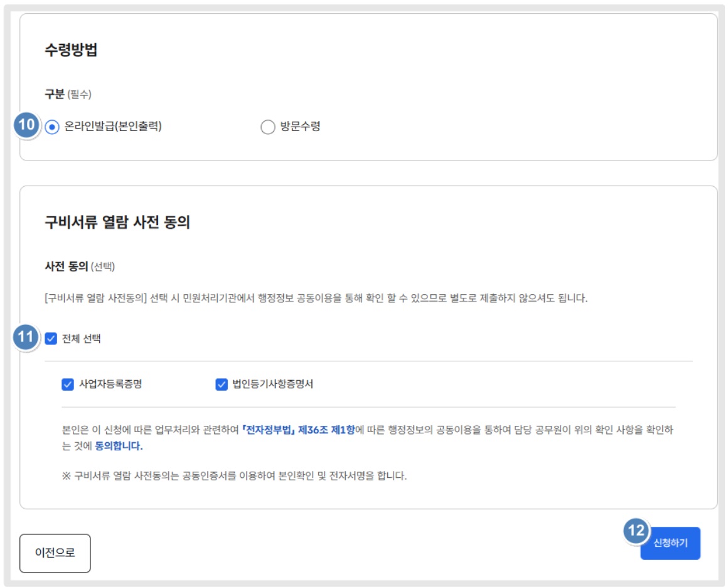Click the 전체 선택 label text
Screen dimensions: 728x587
(81, 339)
